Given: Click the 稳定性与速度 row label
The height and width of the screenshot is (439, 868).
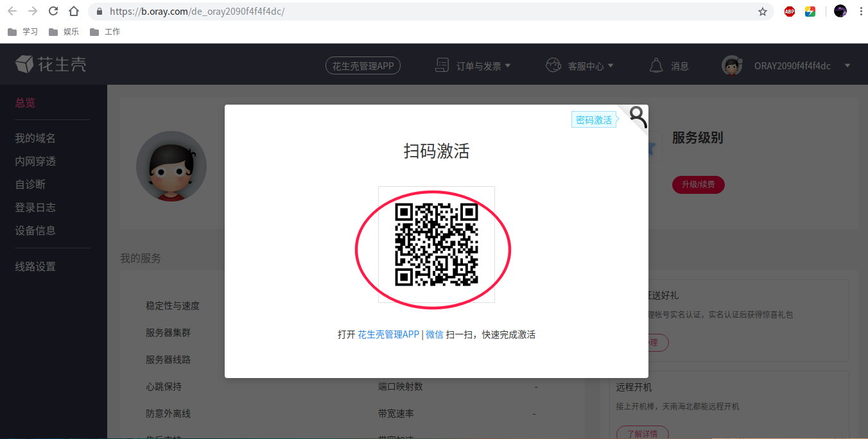Looking at the screenshot, I should [x=173, y=306].
